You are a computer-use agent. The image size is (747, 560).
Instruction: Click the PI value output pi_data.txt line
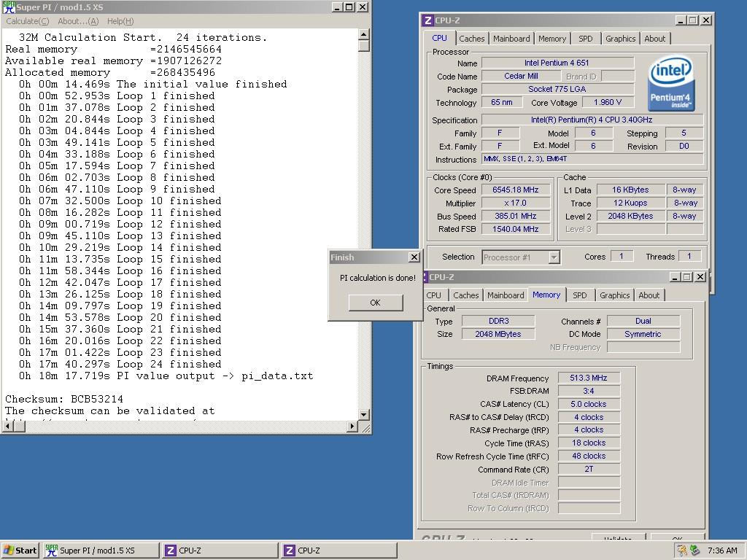(x=166, y=376)
